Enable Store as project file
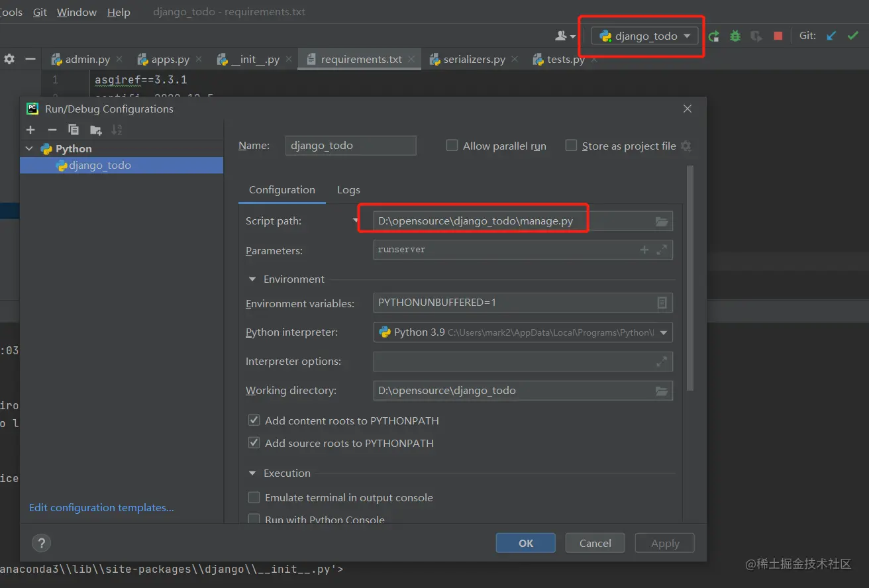Viewport: 869px width, 588px height. [571, 146]
